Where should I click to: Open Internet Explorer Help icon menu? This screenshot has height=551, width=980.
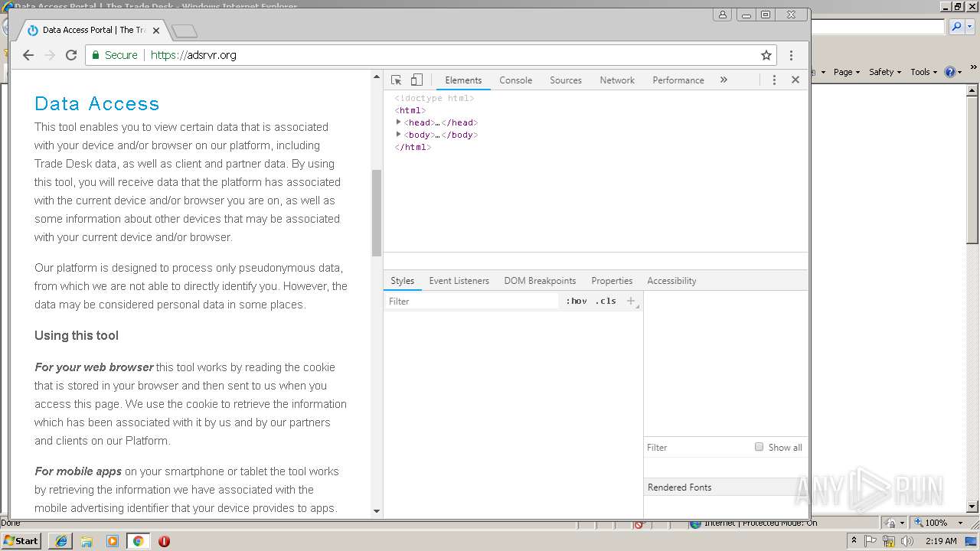click(x=953, y=71)
